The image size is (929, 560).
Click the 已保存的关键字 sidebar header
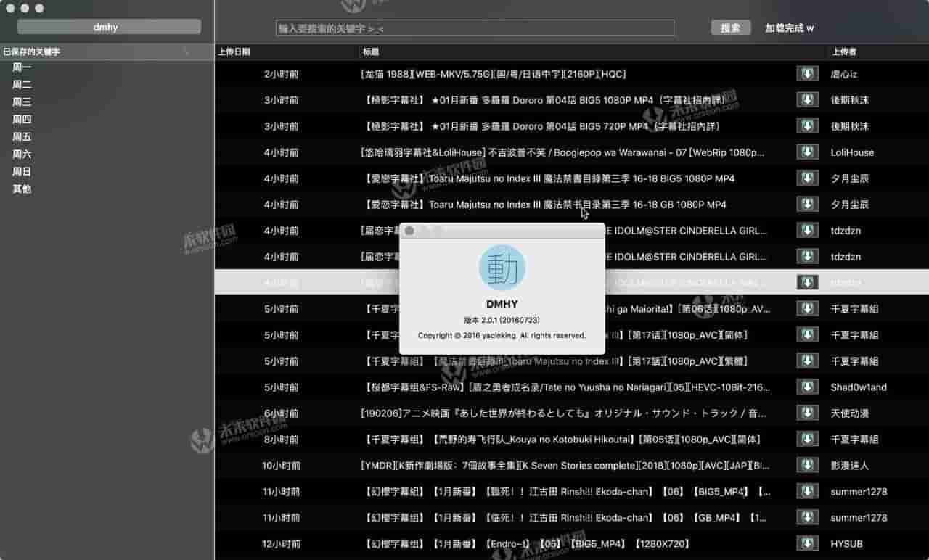coord(107,52)
